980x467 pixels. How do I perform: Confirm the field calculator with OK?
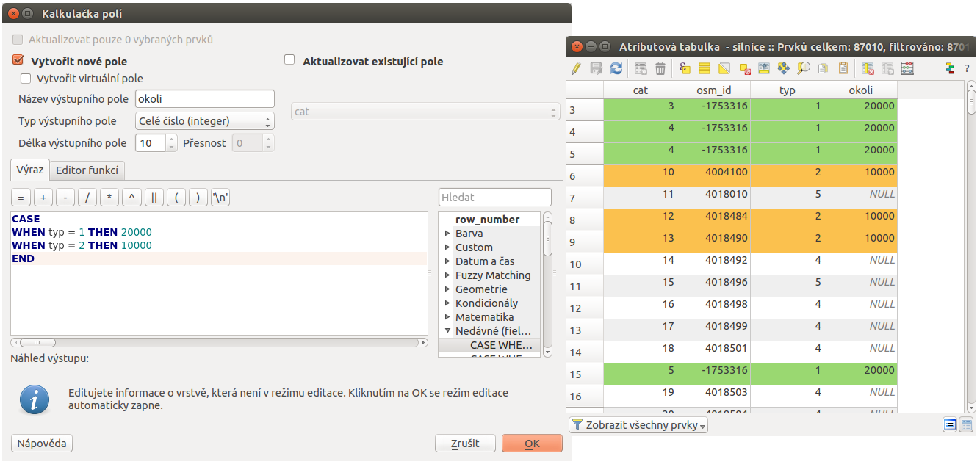click(532, 444)
